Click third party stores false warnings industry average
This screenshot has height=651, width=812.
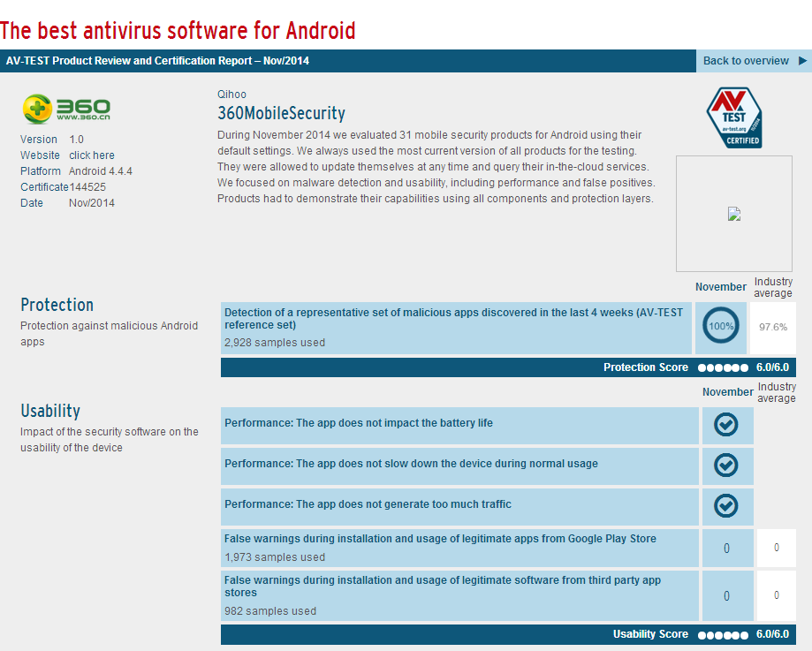pyautogui.click(x=777, y=595)
